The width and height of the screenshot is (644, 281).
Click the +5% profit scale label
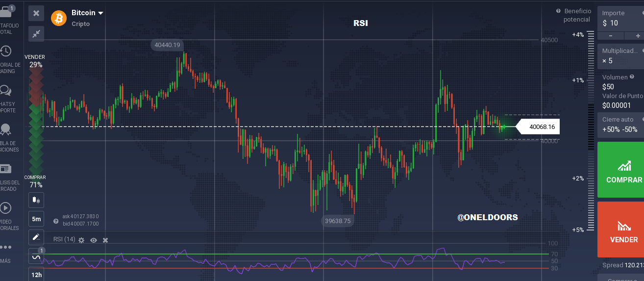click(578, 230)
